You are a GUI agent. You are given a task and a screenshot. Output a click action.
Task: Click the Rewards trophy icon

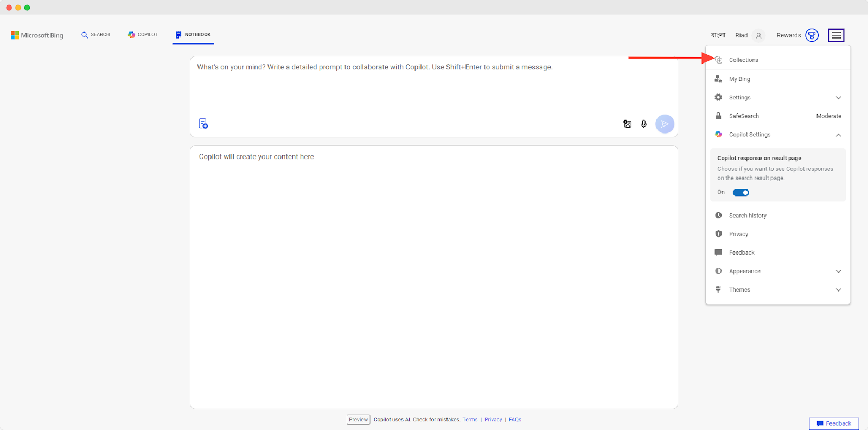coord(812,35)
